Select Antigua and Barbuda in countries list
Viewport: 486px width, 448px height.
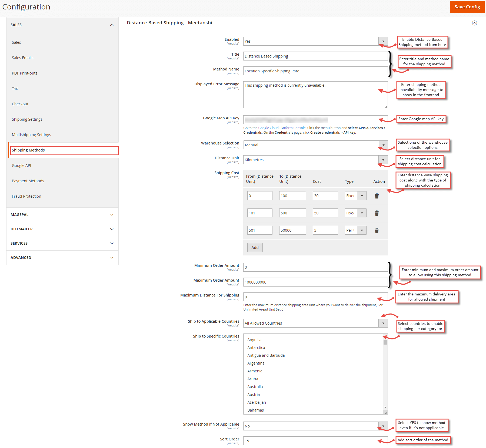[313, 355]
